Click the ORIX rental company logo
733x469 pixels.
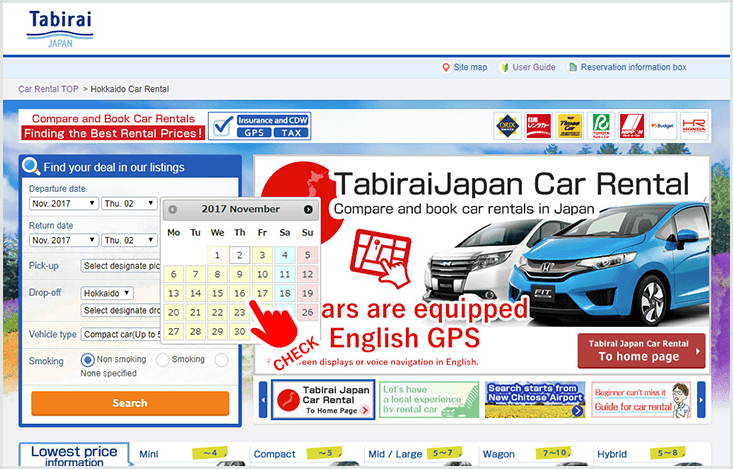[x=507, y=126]
